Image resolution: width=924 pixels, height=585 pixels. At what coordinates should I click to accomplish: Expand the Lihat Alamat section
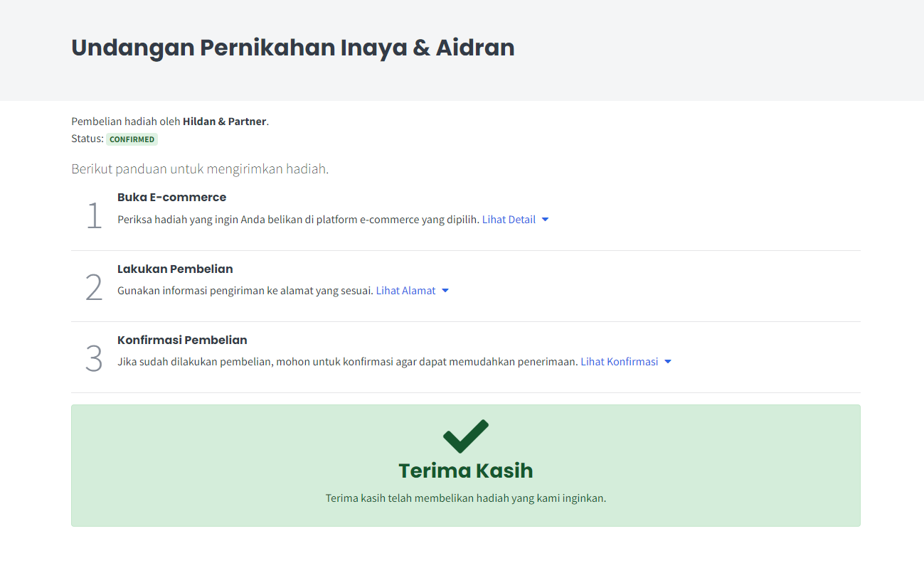pyautogui.click(x=413, y=291)
